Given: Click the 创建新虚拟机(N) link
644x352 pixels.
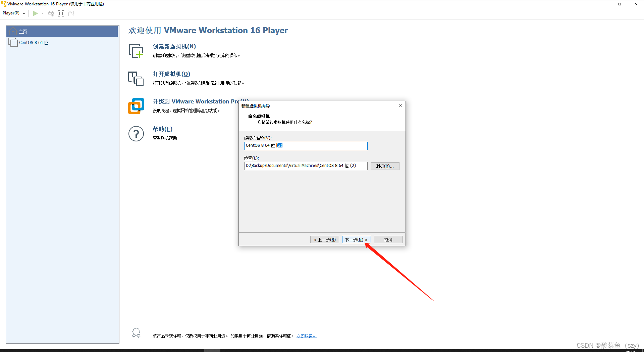Looking at the screenshot, I should pyautogui.click(x=174, y=47).
